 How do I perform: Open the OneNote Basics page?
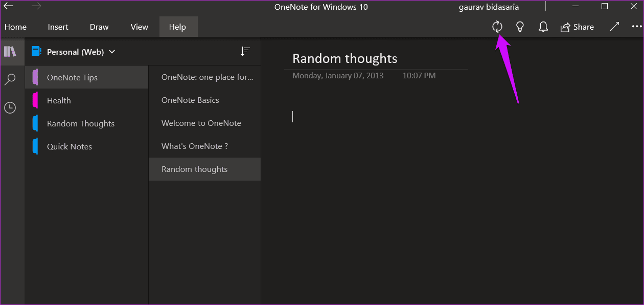pyautogui.click(x=204, y=100)
